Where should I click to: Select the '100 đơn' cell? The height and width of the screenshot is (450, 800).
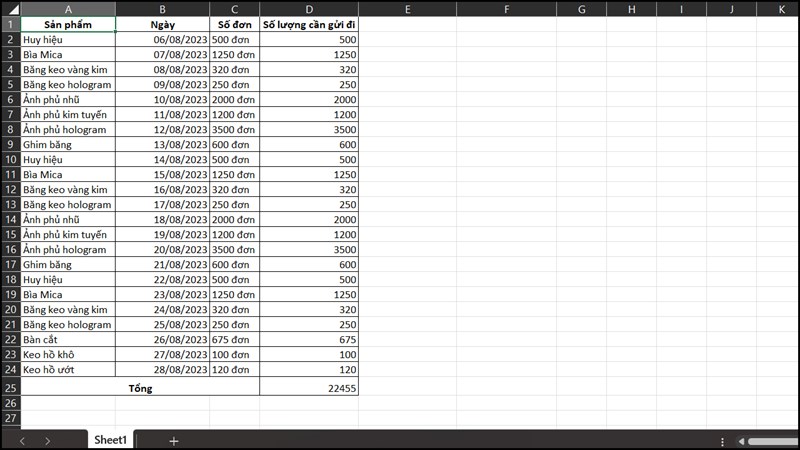pyautogui.click(x=234, y=355)
